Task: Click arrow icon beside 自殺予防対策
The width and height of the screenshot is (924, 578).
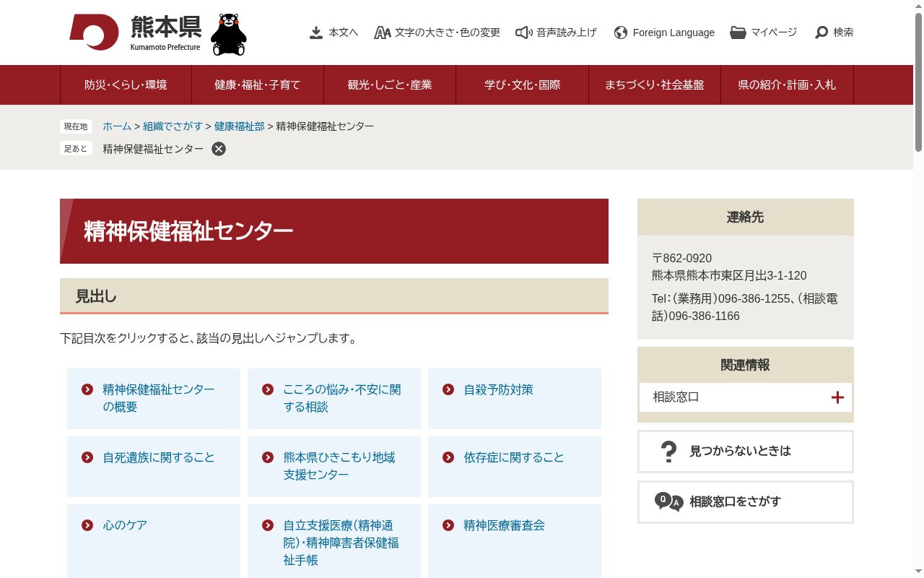Action: point(448,389)
